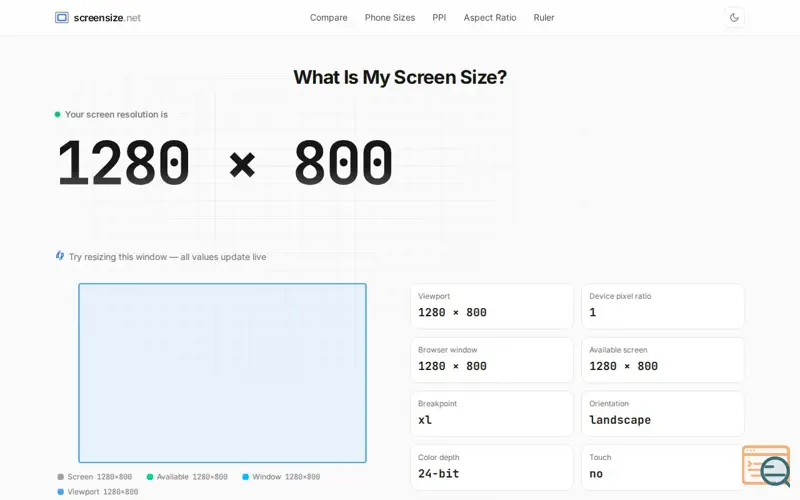
Task: Click 'Your screen resolution is' label
Action: coord(116,115)
